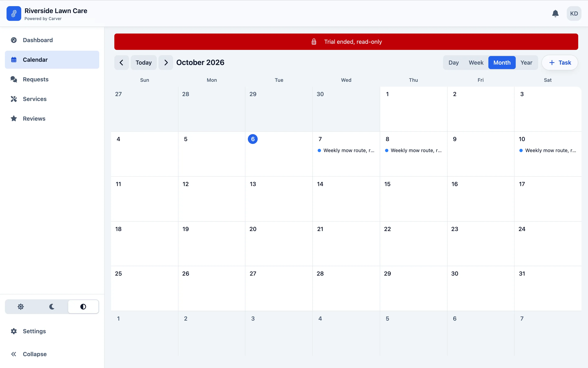Open Weekly mow route event on October 8
This screenshot has width=588, height=368.
pos(413,150)
